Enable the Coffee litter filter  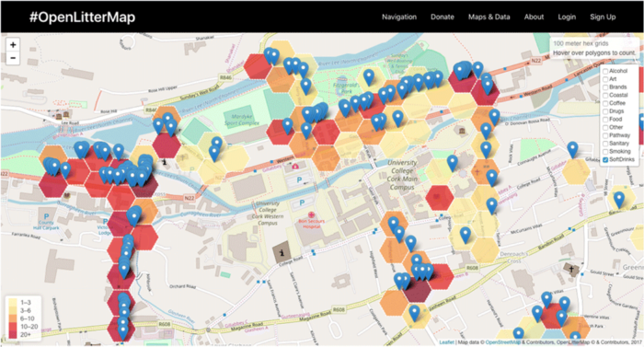click(605, 103)
